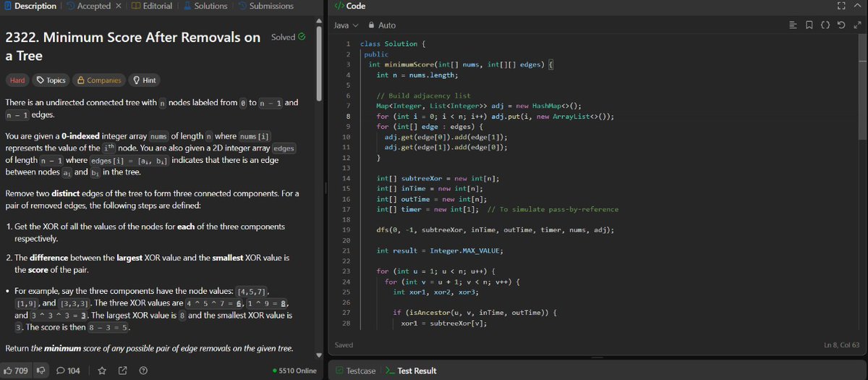Open the Java language dropdown

click(346, 25)
